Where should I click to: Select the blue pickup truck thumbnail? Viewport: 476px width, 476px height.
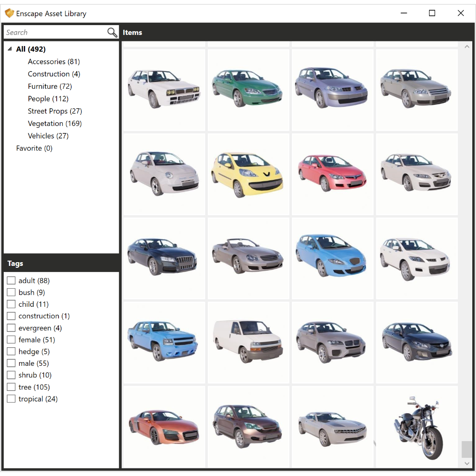coord(164,342)
